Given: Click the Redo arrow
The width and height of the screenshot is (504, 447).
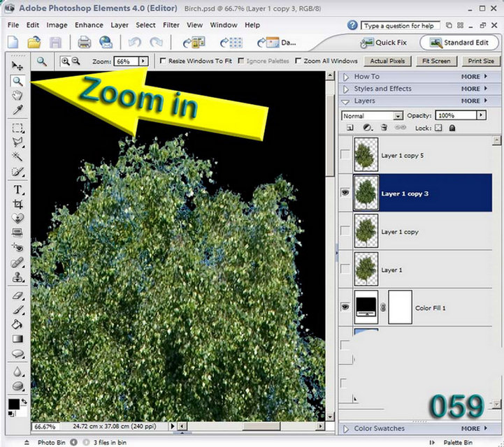Looking at the screenshot, I should (x=156, y=43).
